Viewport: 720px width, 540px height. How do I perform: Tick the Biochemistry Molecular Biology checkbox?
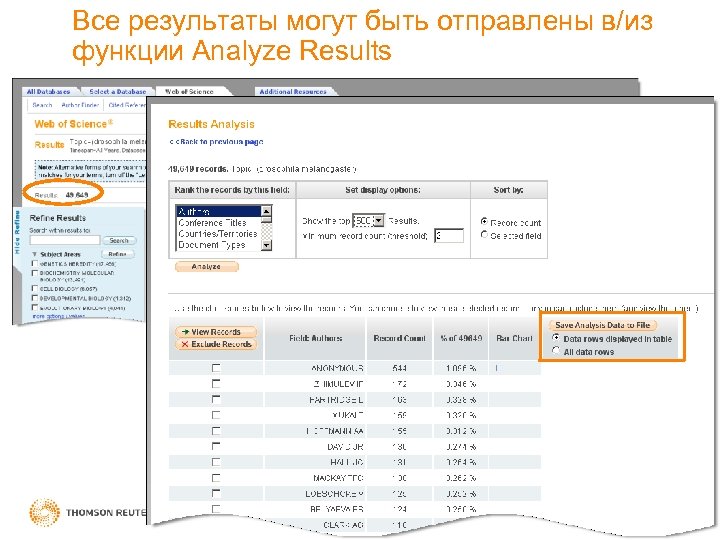34,273
